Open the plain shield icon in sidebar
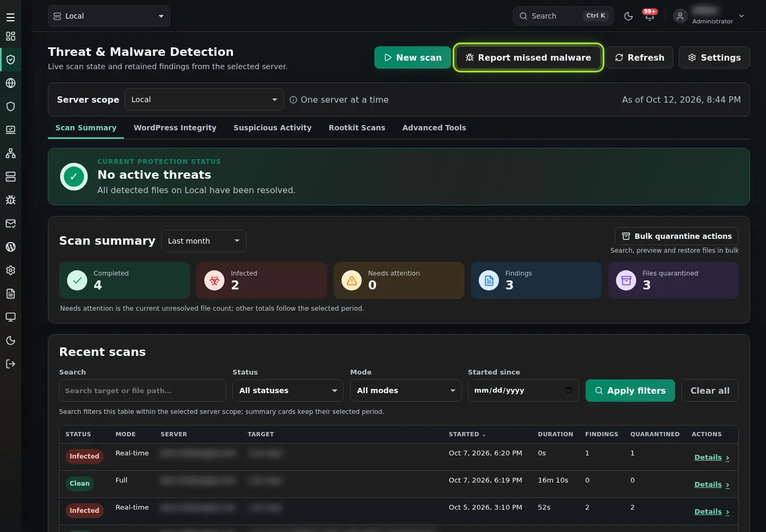 pyautogui.click(x=11, y=106)
